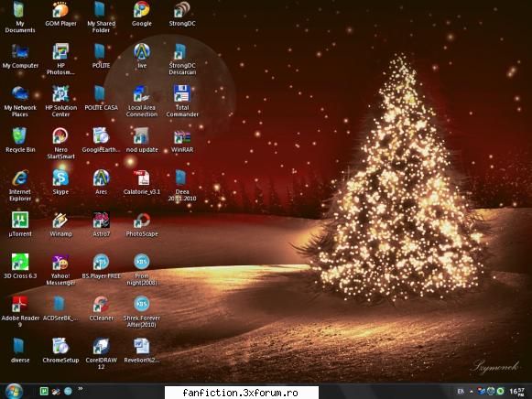Open nod update shortcut
532x399 pixels.
pos(141,135)
